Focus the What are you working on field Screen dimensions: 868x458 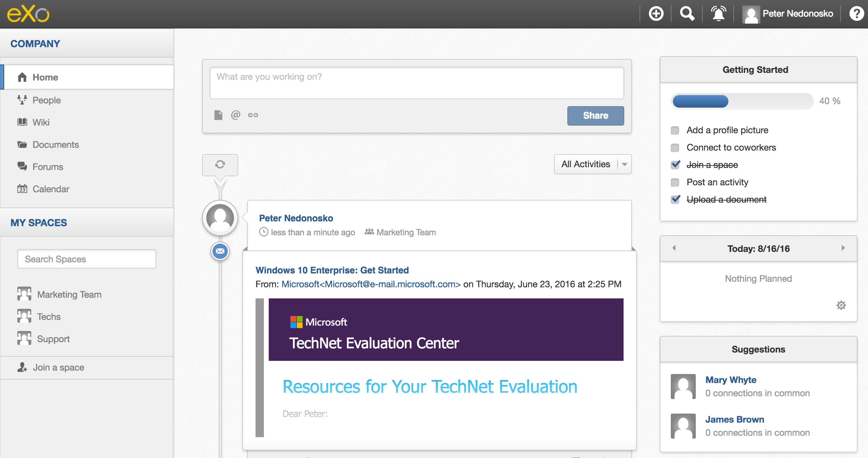[x=417, y=83]
